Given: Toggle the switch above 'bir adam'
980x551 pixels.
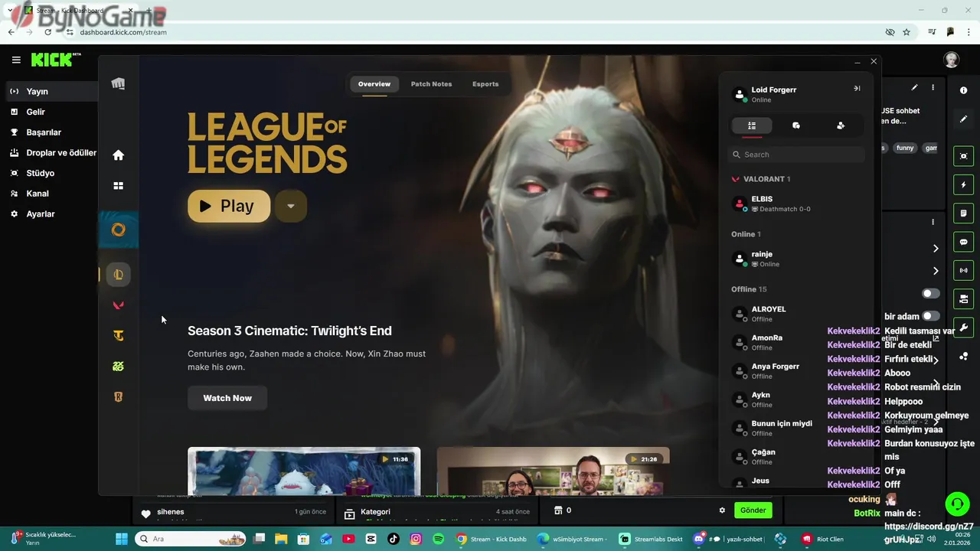Looking at the screenshot, I should [931, 294].
